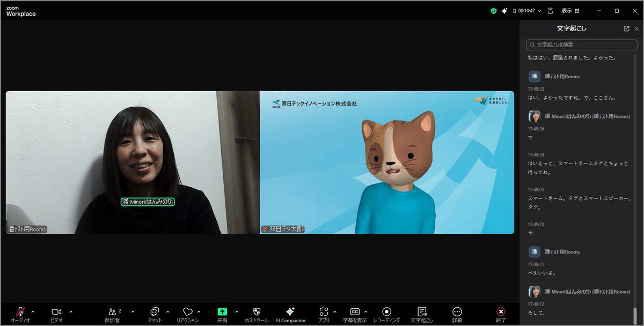The width and height of the screenshot is (644, 326).
Task: Click 双日テク太郎 name label with muted mic
Action: 282,229
